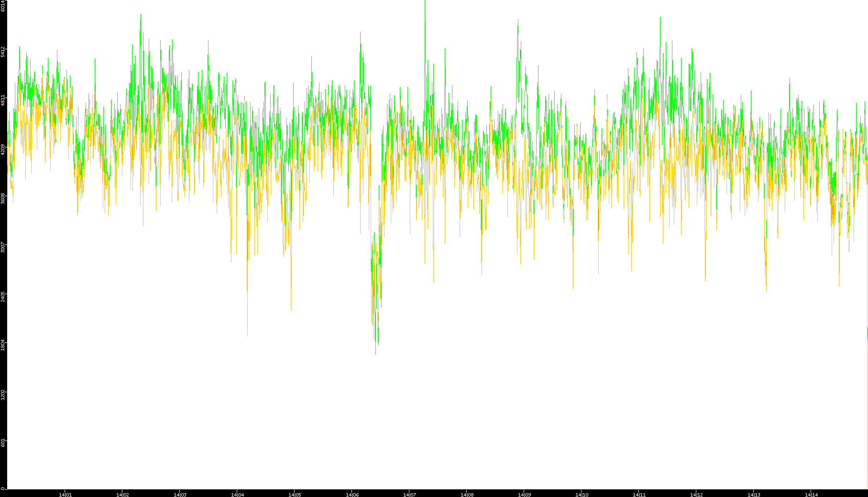The image size is (868, 497).
Task: Select the 14:08 timestamp on the x-axis
Action: click(x=467, y=495)
